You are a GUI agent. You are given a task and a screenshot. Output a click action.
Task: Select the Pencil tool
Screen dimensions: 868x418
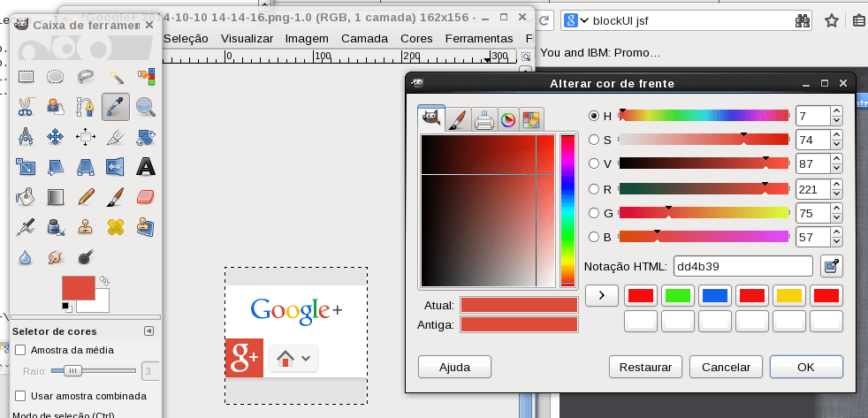click(x=85, y=196)
